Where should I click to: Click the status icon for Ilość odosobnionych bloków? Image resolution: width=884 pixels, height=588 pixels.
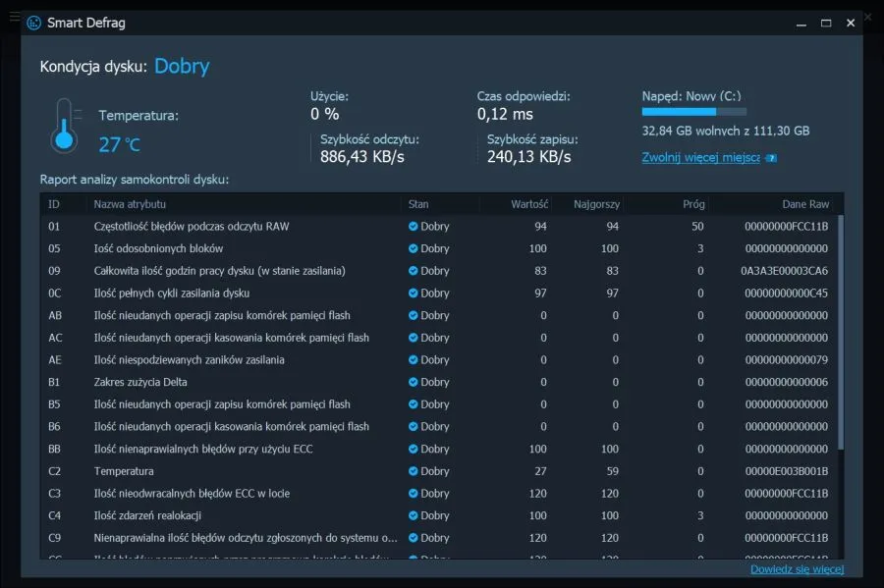pyautogui.click(x=414, y=249)
